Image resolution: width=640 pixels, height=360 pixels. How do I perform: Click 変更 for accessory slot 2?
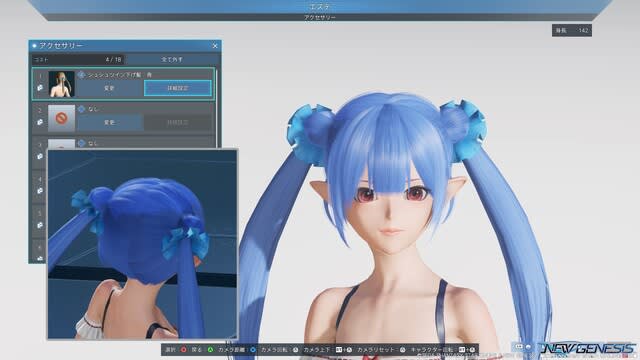(109, 122)
